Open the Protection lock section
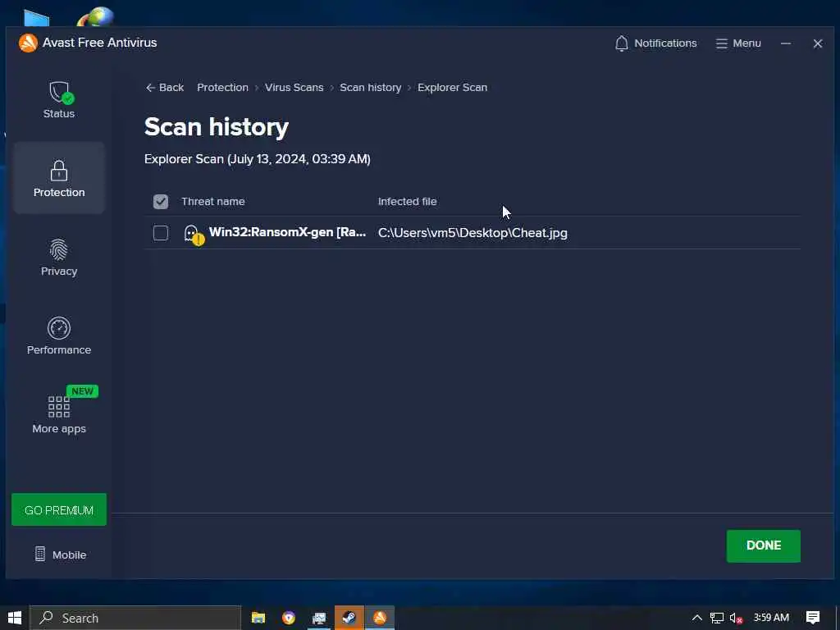 [59, 178]
